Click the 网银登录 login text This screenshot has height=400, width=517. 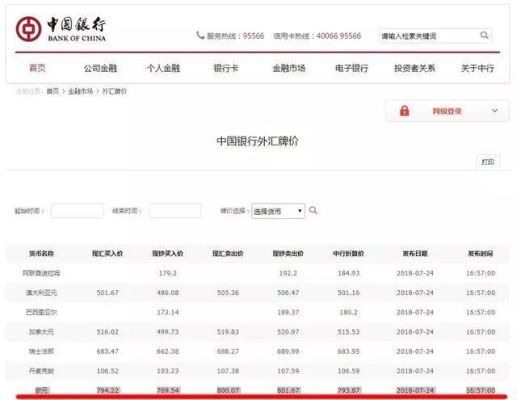[x=447, y=111]
